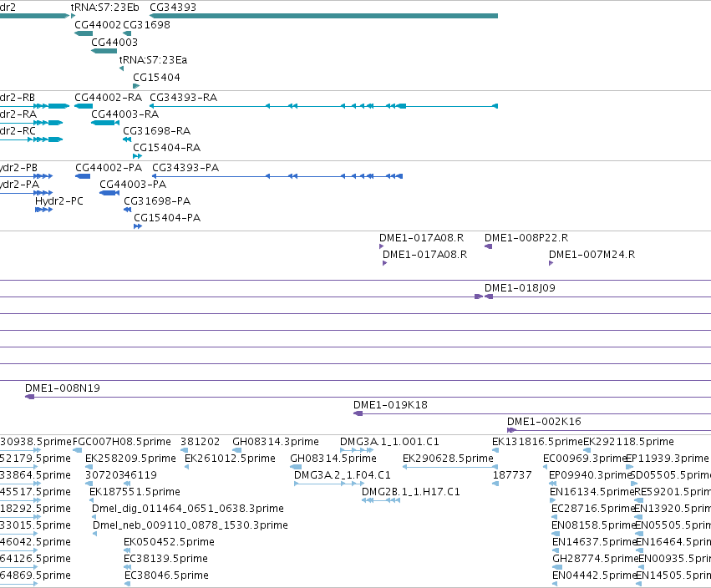Open the GH08314.3prime EST label
The width and height of the screenshot is (711, 588).
coord(276,442)
